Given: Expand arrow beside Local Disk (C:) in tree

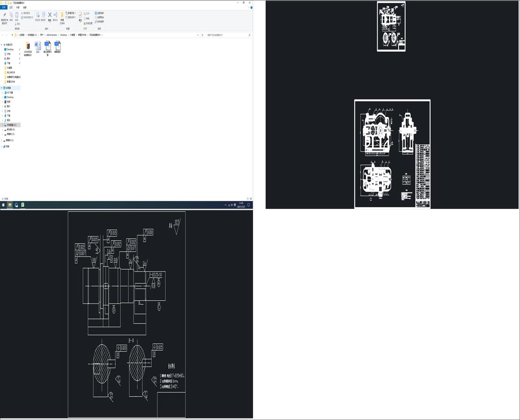Looking at the screenshot, I should [3, 125].
